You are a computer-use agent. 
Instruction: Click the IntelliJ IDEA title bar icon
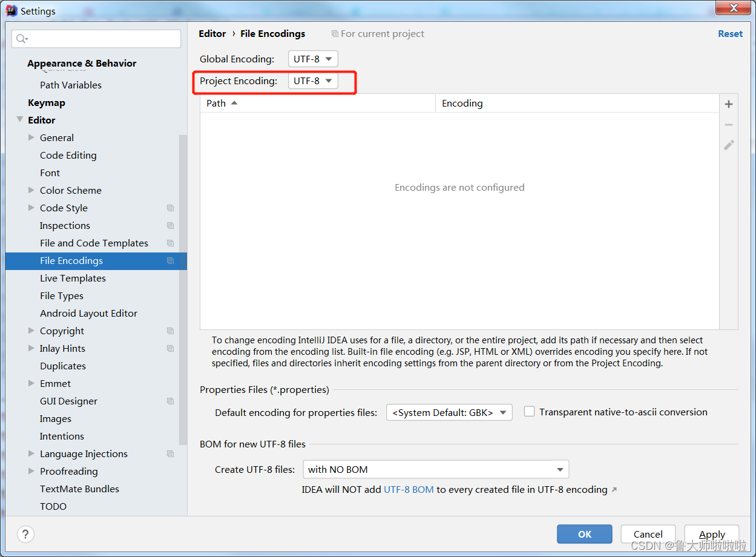[x=12, y=10]
